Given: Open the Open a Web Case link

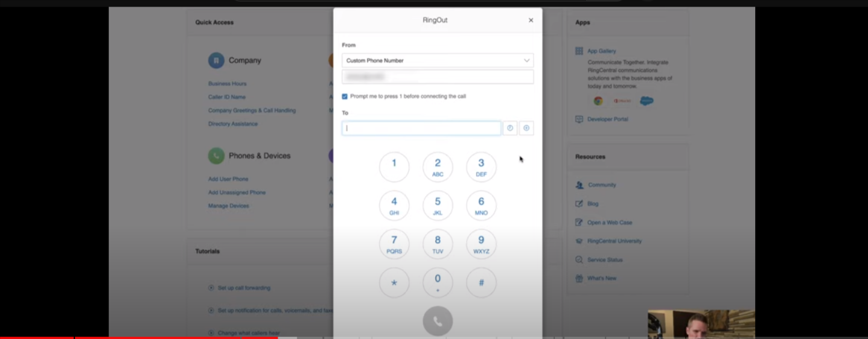Looking at the screenshot, I should point(610,223).
